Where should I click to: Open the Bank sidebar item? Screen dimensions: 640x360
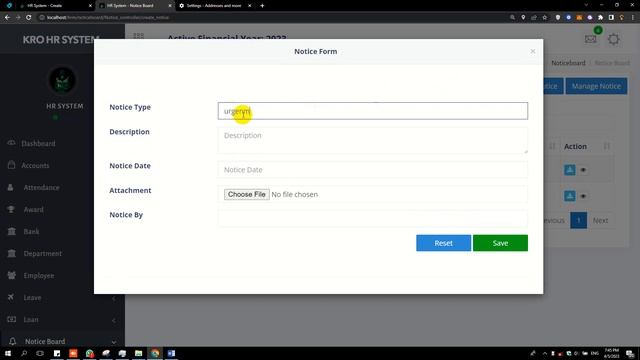31,232
